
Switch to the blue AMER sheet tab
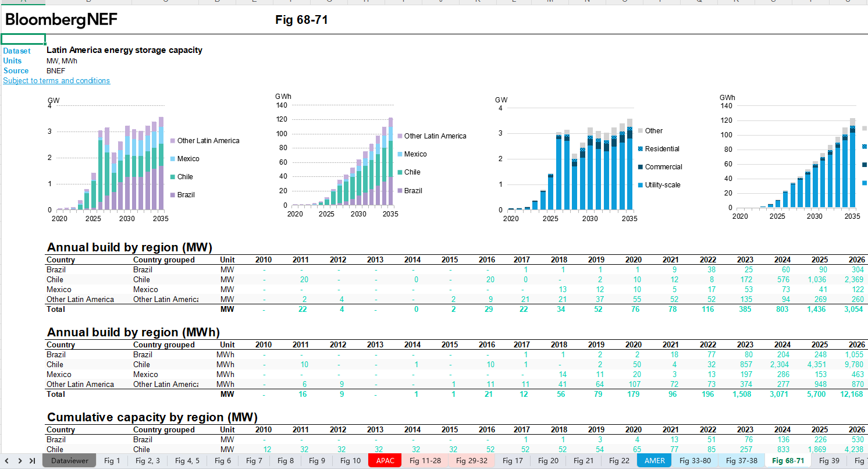point(654,461)
